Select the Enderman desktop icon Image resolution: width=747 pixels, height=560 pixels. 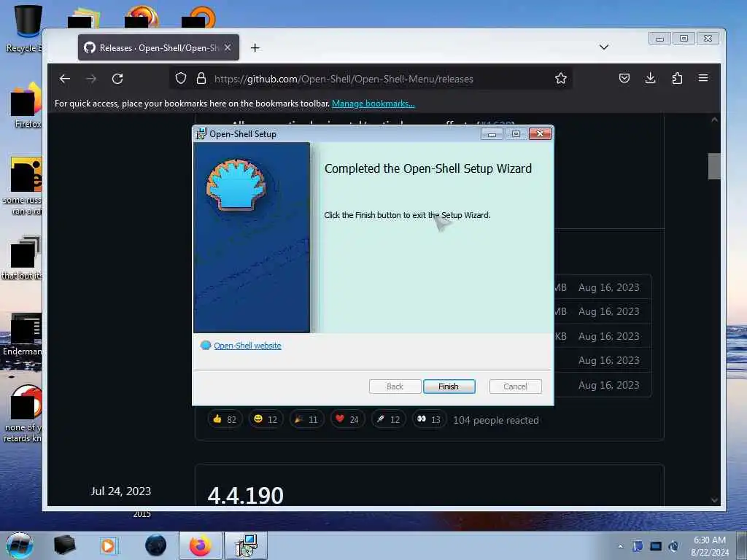(23, 335)
